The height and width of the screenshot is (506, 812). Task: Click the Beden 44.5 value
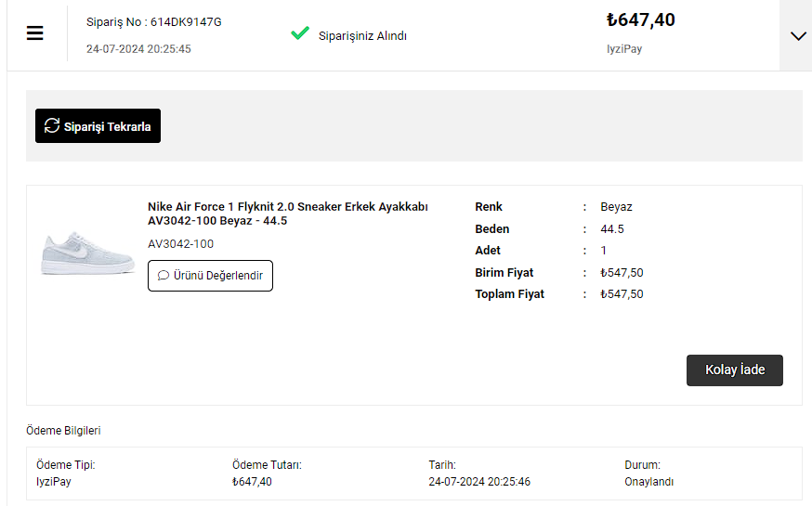611,228
